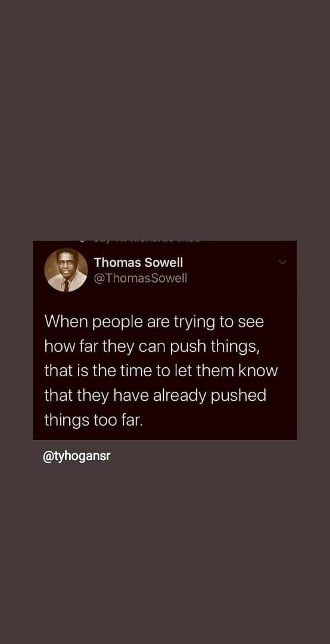Click line 'that they have already pushed'

click(155, 397)
